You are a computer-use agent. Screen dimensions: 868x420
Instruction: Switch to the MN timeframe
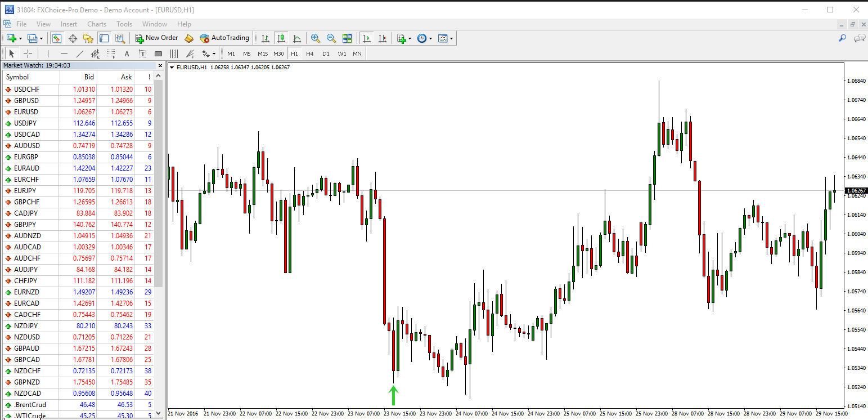click(357, 53)
